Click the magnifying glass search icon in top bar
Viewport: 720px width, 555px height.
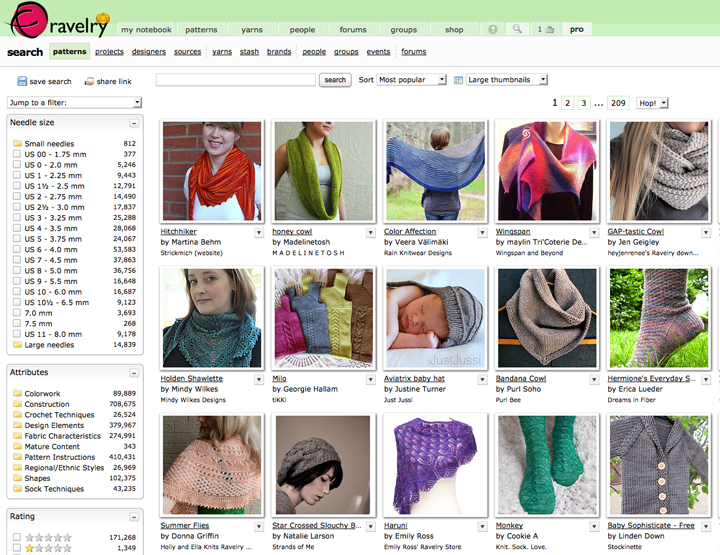[517, 30]
